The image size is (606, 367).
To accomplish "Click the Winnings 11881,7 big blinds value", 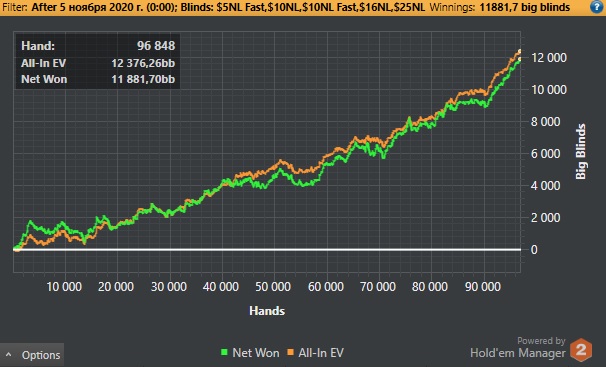I will tap(524, 7).
